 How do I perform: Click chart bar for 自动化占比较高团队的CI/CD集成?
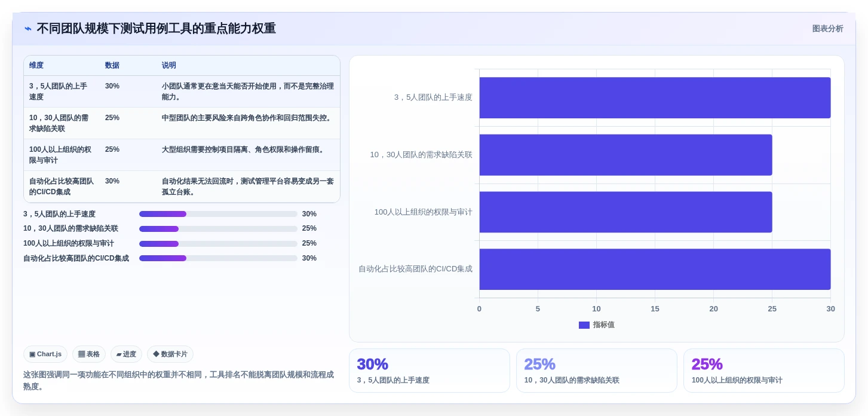(655, 269)
